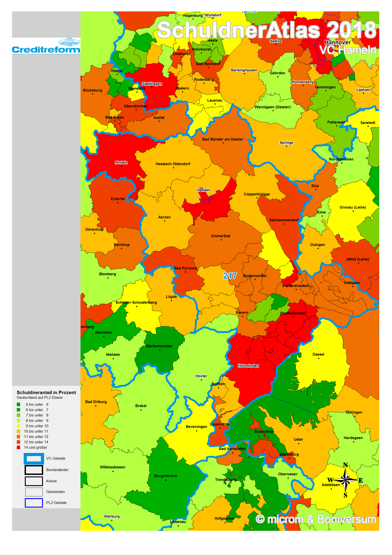Image resolution: width=392 pixels, height=555 pixels.
Task: Click the '0 bis unter 6' green swatch
Action: coord(18,404)
